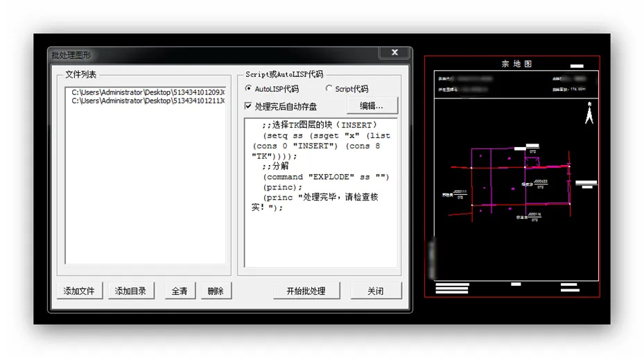Toggle the 处理完后自动存盘 checkbox

click(x=249, y=106)
